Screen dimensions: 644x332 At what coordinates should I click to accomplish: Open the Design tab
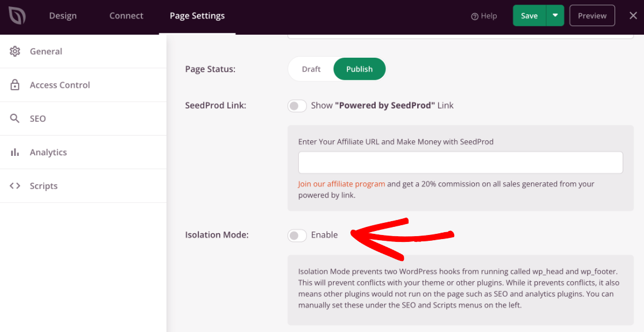tap(63, 16)
